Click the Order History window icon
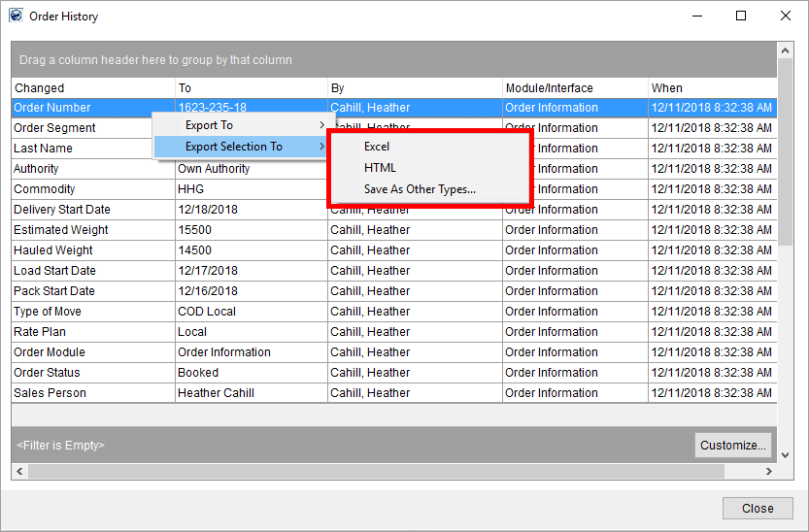The image size is (809, 532). 16,17
